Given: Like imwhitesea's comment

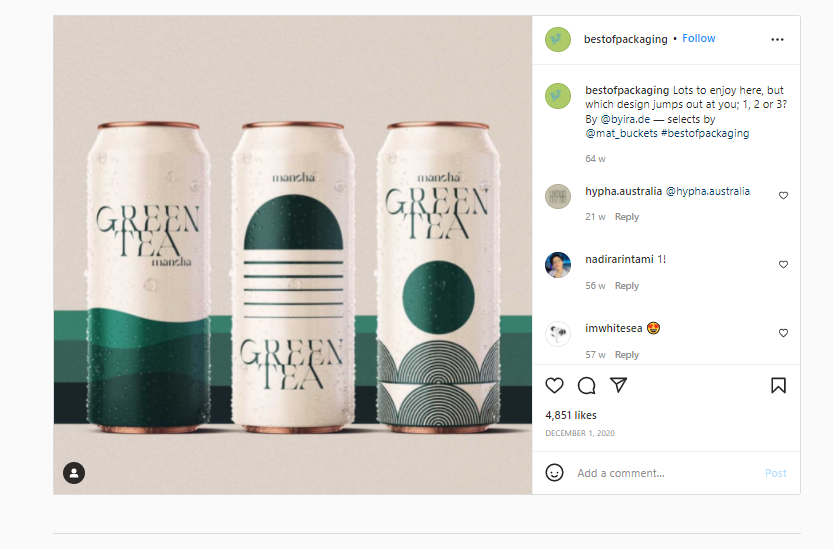Looking at the screenshot, I should click(783, 333).
